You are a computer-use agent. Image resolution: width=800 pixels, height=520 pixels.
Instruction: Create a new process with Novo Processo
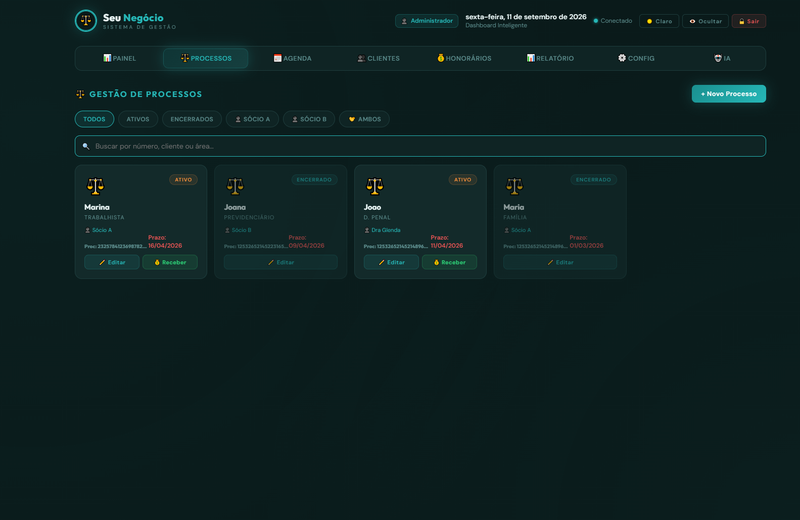[x=729, y=94]
